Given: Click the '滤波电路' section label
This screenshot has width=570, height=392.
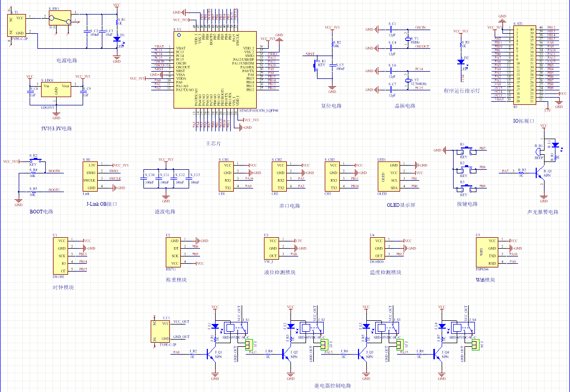Looking at the screenshot, I should (x=165, y=211).
